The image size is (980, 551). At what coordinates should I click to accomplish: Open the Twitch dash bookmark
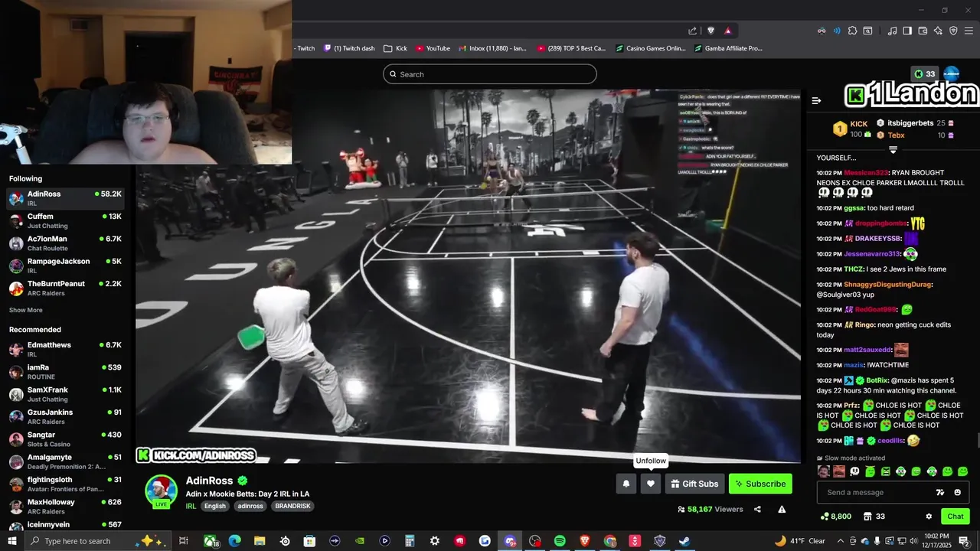349,48
